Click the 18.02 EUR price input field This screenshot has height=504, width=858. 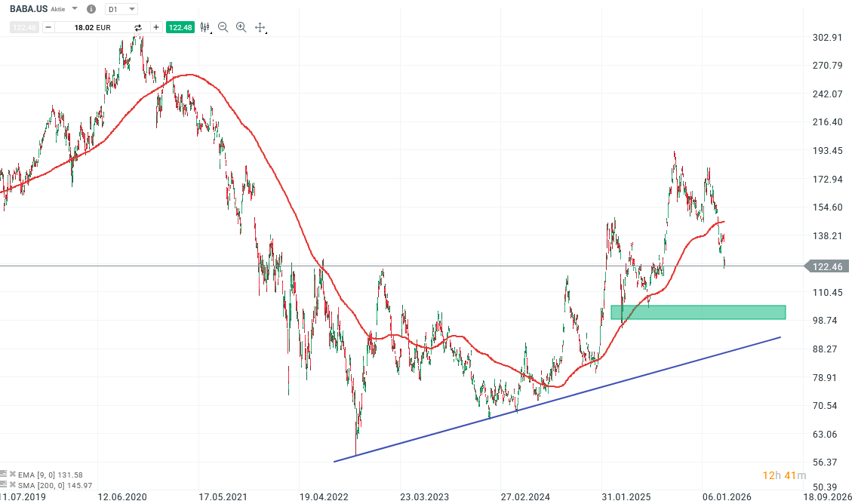click(x=91, y=26)
